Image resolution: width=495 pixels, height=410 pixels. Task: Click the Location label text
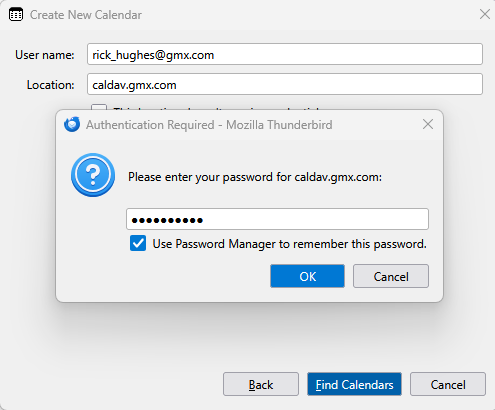pyautogui.click(x=50, y=85)
